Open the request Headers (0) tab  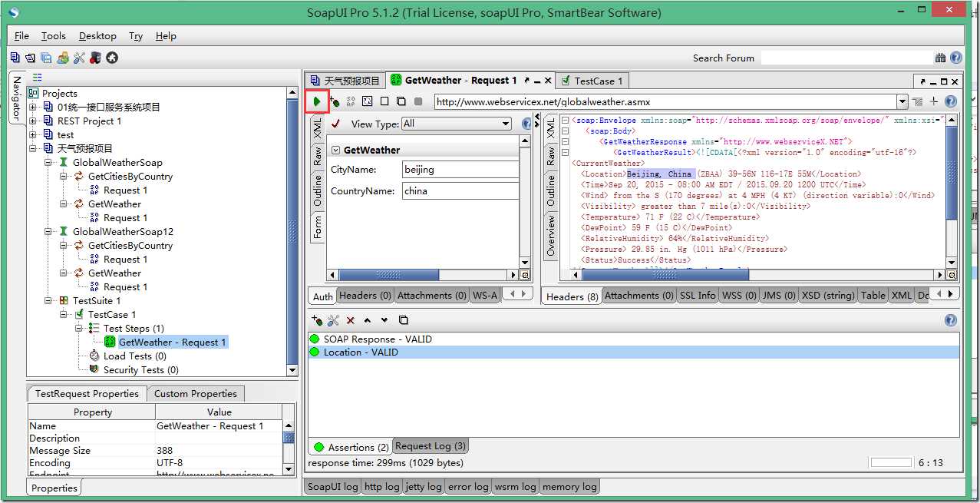(x=365, y=296)
